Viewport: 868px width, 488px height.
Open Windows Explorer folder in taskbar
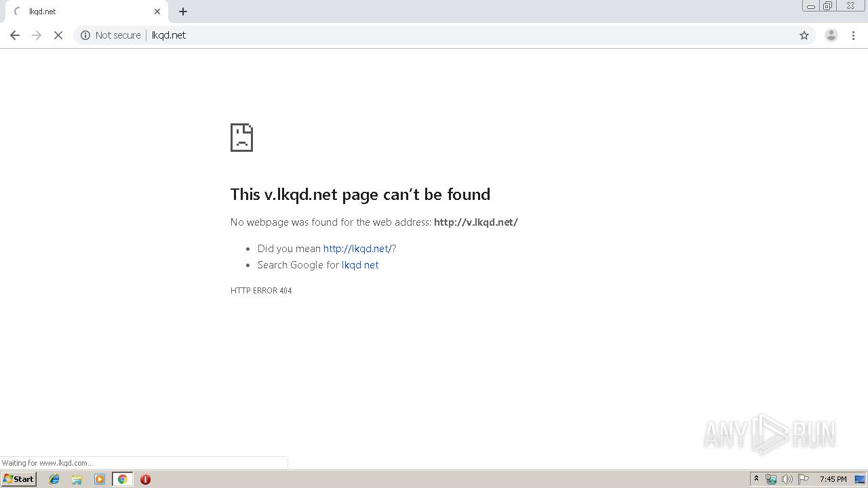[77, 479]
